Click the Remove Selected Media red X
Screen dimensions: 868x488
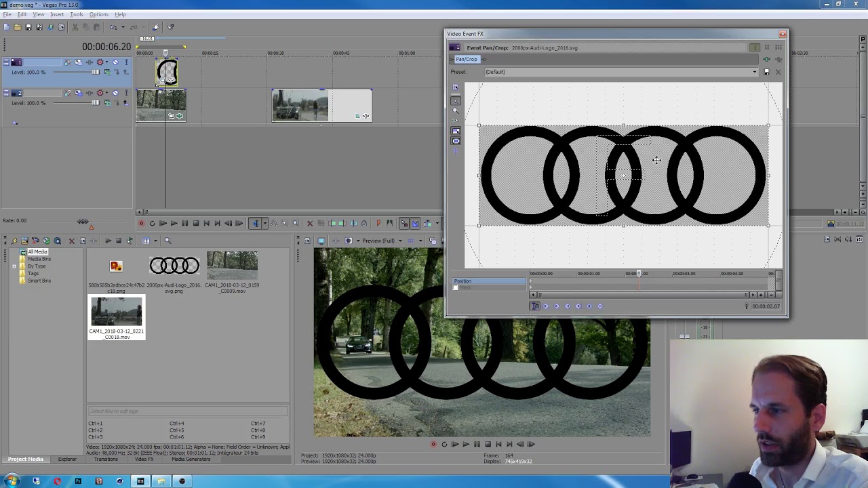[71, 241]
